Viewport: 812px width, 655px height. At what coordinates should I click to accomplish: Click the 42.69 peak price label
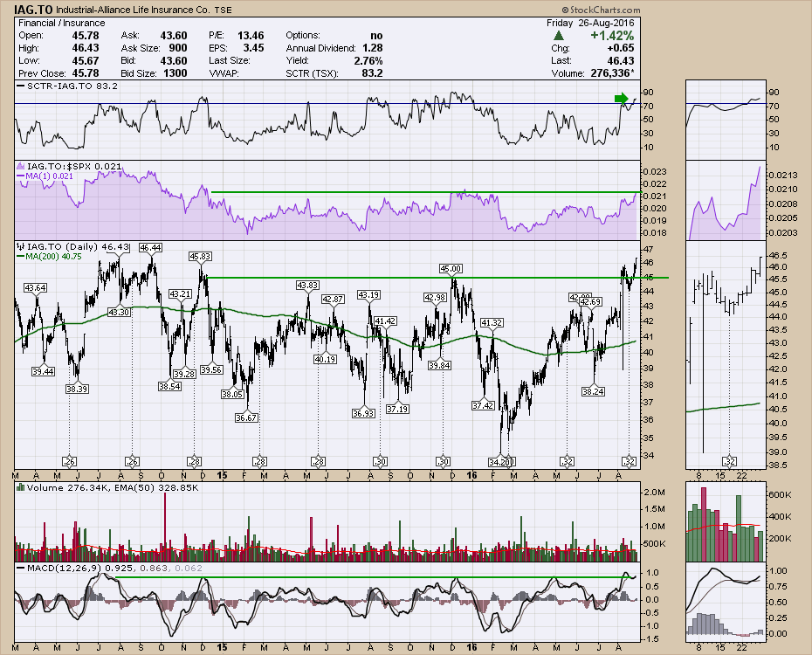click(x=590, y=301)
